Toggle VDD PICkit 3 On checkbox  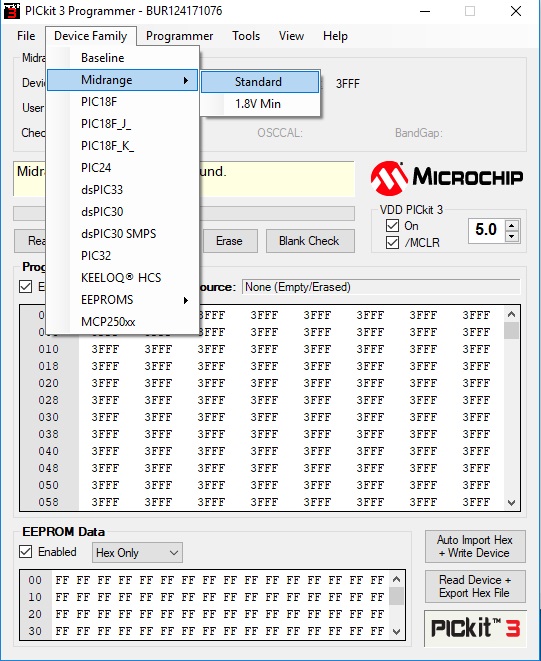[x=392, y=226]
